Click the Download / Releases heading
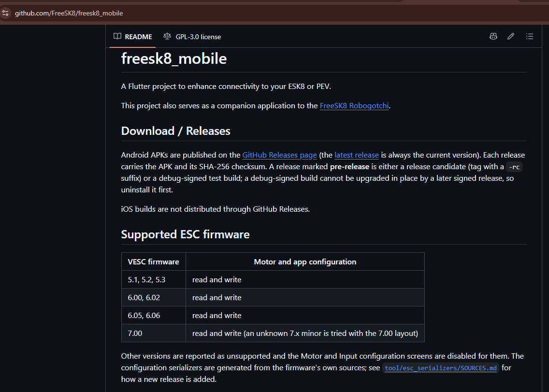 (x=176, y=131)
